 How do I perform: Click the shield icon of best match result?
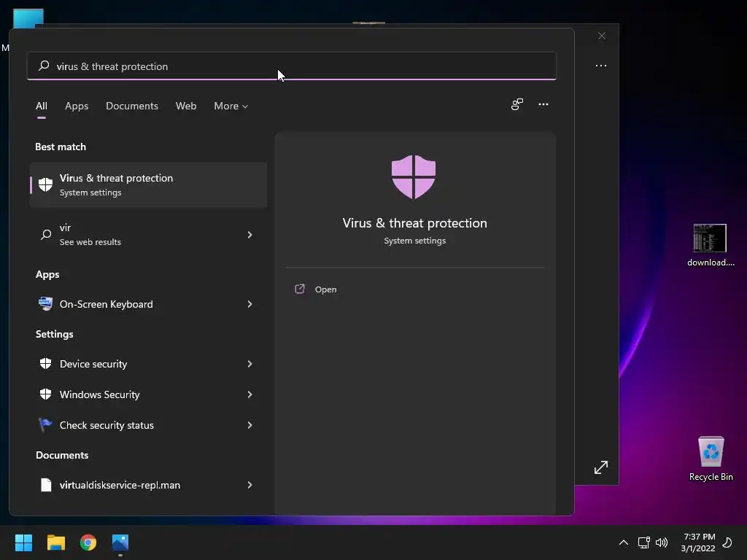45,184
